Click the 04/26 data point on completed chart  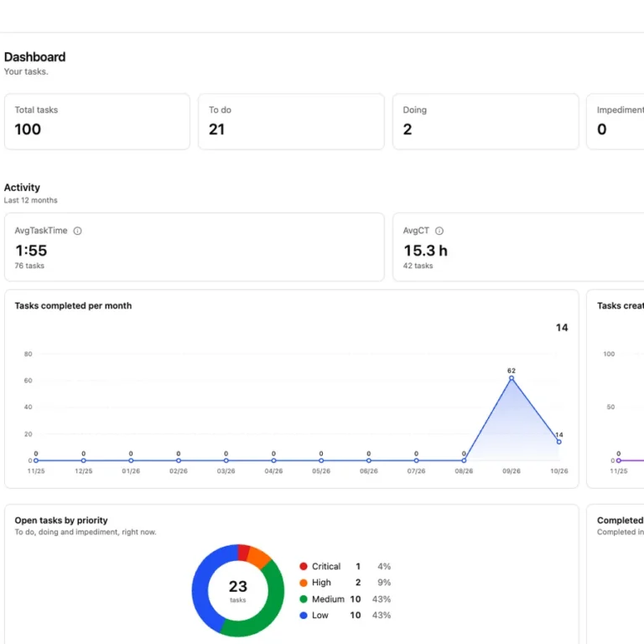point(273,460)
